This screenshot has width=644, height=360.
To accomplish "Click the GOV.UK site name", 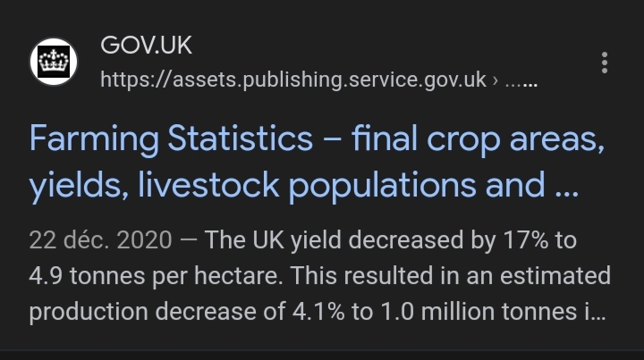I will point(147,46).
